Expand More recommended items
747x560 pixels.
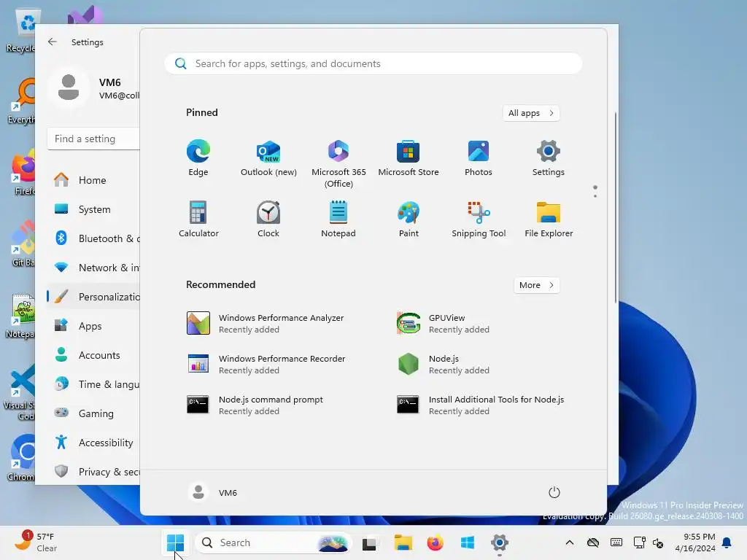(x=536, y=285)
